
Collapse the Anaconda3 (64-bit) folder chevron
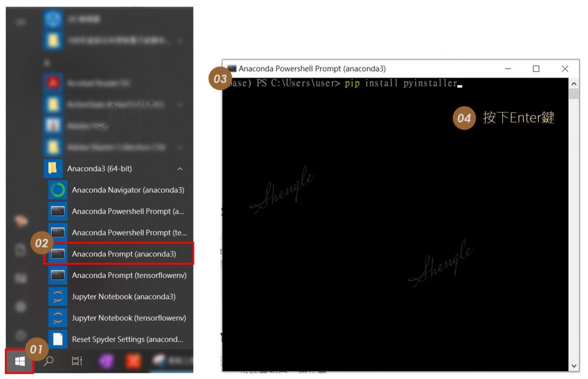click(x=180, y=169)
